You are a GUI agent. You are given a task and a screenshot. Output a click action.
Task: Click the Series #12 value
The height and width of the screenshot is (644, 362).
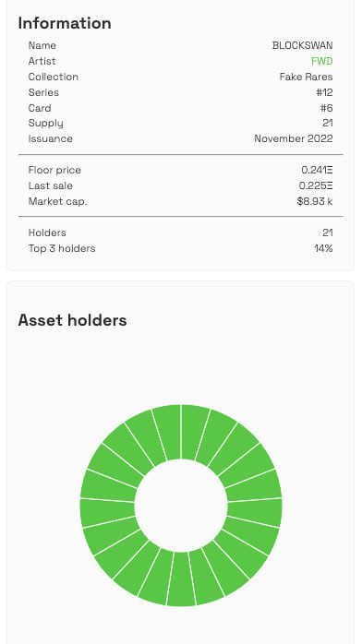coord(324,92)
